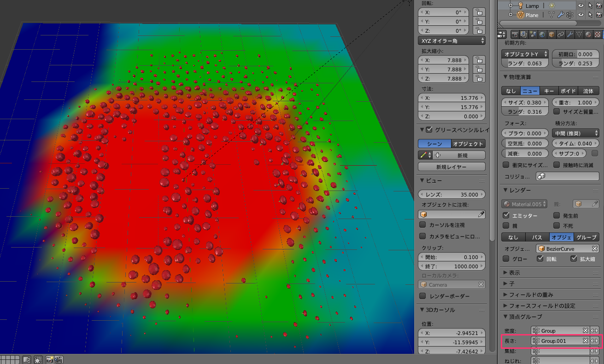This screenshot has height=364, width=604.
Task: Clear the BezierCurve dupli object field
Action: [x=594, y=248]
